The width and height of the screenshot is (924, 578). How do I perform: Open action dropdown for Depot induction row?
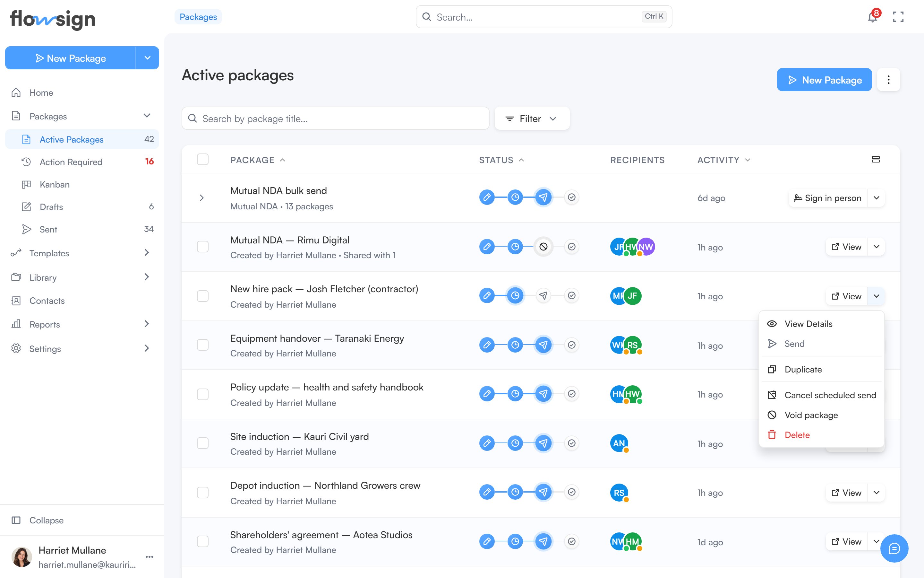(876, 492)
